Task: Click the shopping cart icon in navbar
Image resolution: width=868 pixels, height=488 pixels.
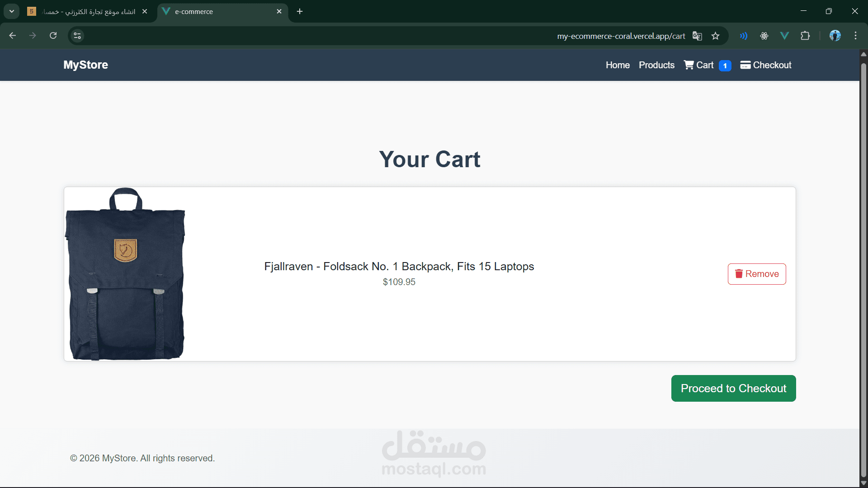Action: click(689, 65)
